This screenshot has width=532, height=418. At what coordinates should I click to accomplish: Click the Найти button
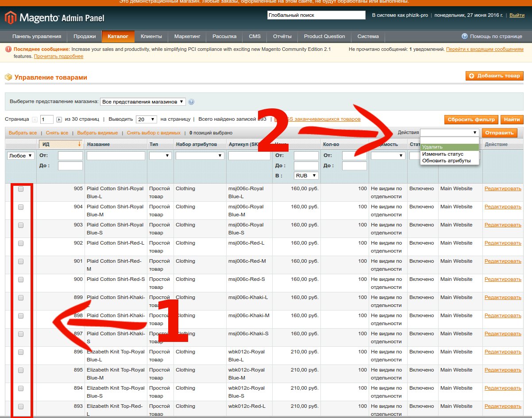pyautogui.click(x=512, y=119)
